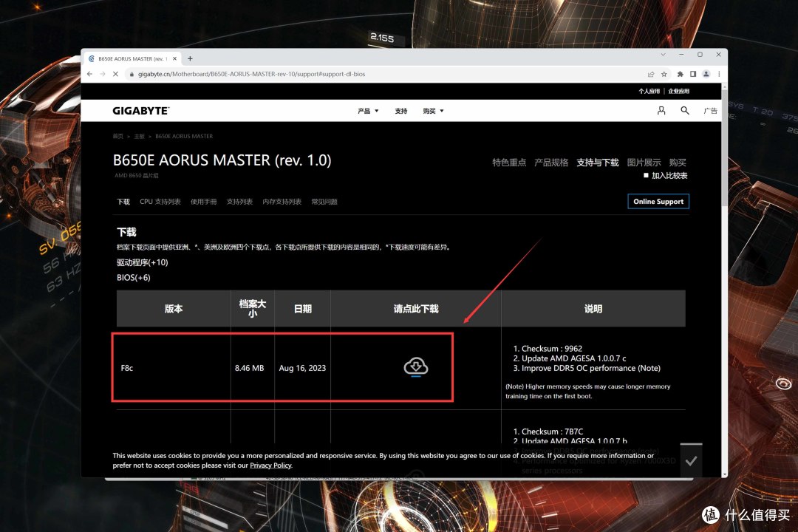Close the B650E AORUS MASTER tab

click(x=174, y=58)
